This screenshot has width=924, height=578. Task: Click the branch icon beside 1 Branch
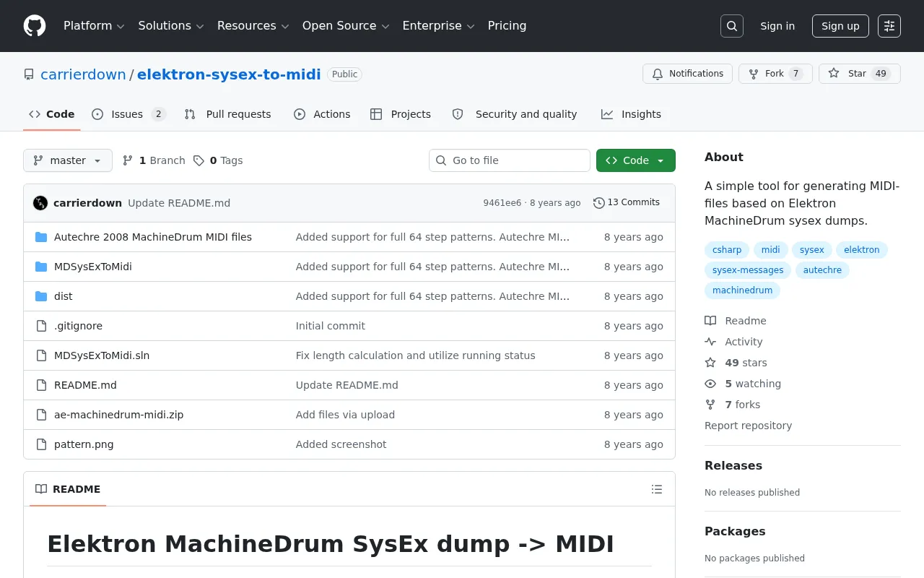pos(128,160)
